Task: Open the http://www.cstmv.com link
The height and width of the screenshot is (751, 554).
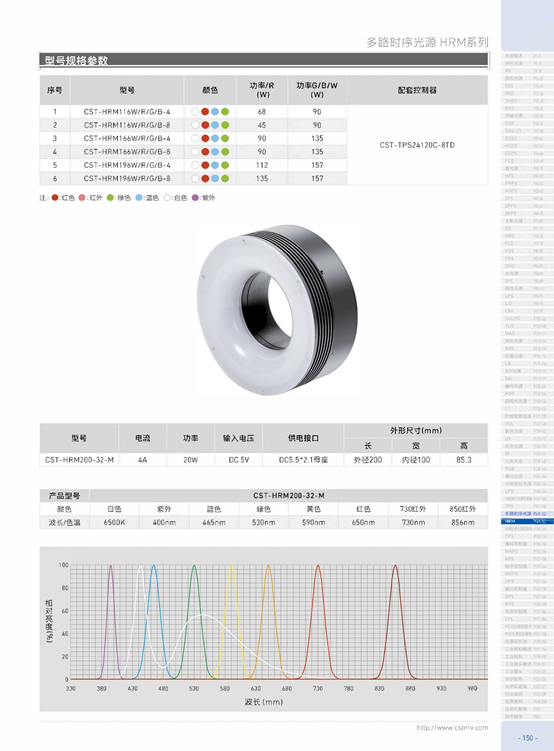Action: (452, 727)
